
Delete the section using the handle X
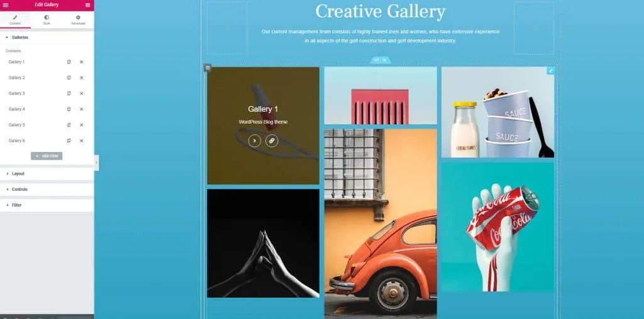385,60
